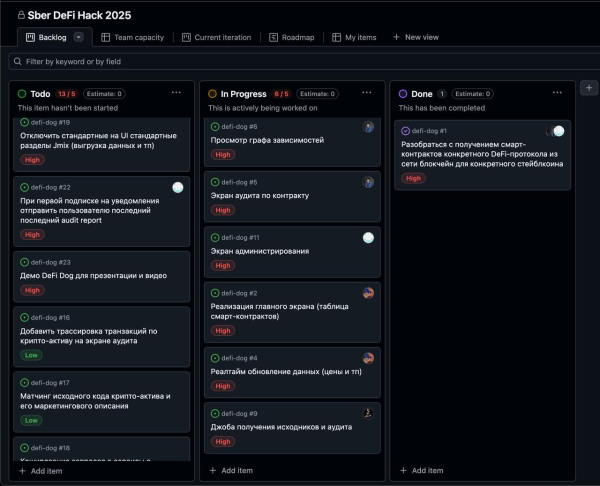Click assignee avatar on defi-dog #6 card
This screenshot has height=486, width=600.
pyautogui.click(x=368, y=127)
